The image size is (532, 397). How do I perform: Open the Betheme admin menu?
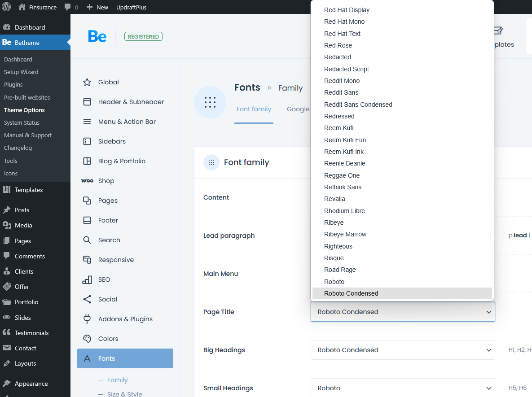click(35, 42)
